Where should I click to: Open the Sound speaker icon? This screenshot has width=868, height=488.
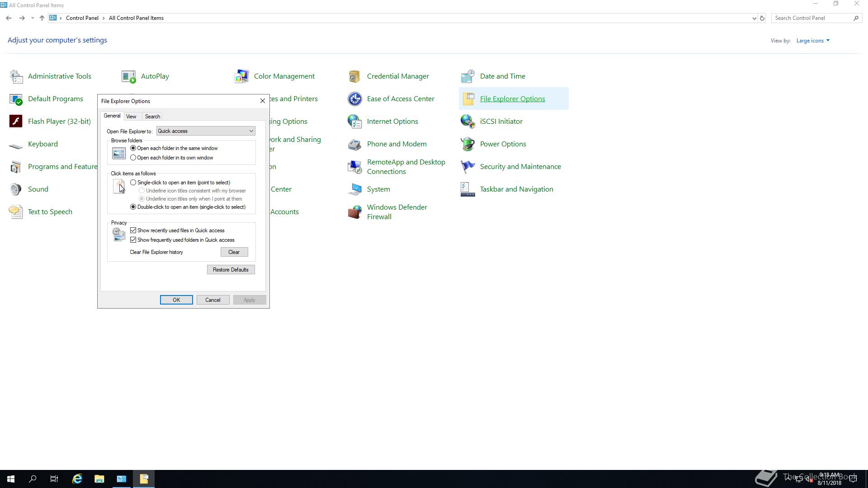pos(16,189)
